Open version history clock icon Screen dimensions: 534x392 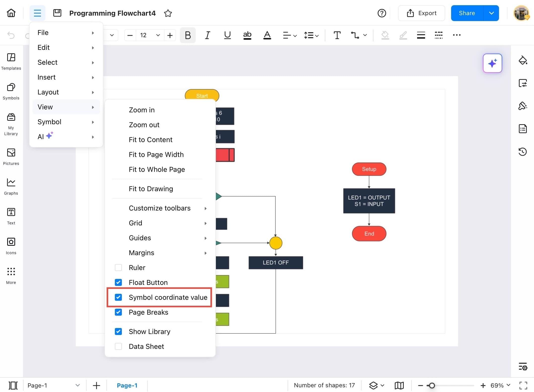[x=523, y=151]
